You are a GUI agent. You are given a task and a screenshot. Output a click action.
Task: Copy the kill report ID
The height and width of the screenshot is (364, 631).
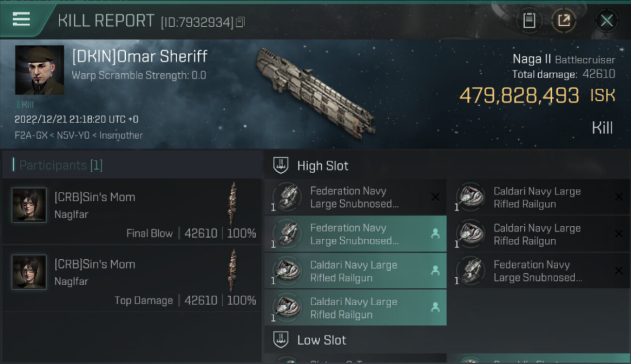pos(241,22)
